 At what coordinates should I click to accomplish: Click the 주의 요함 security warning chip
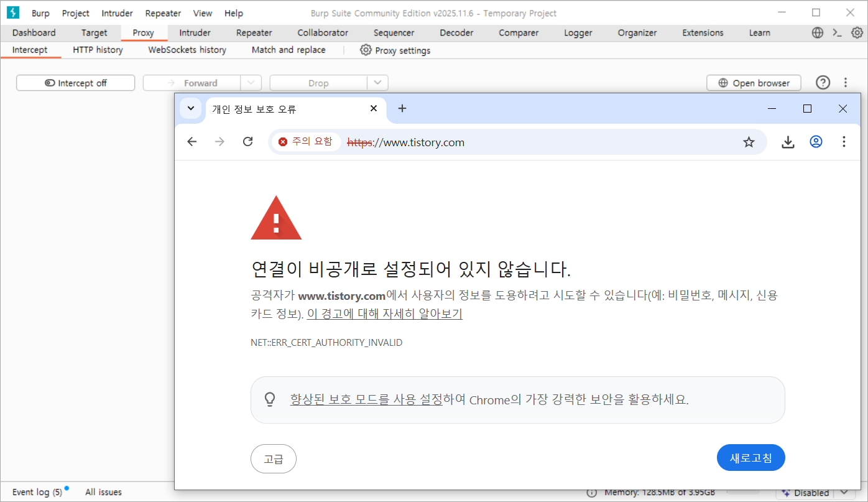pos(305,142)
